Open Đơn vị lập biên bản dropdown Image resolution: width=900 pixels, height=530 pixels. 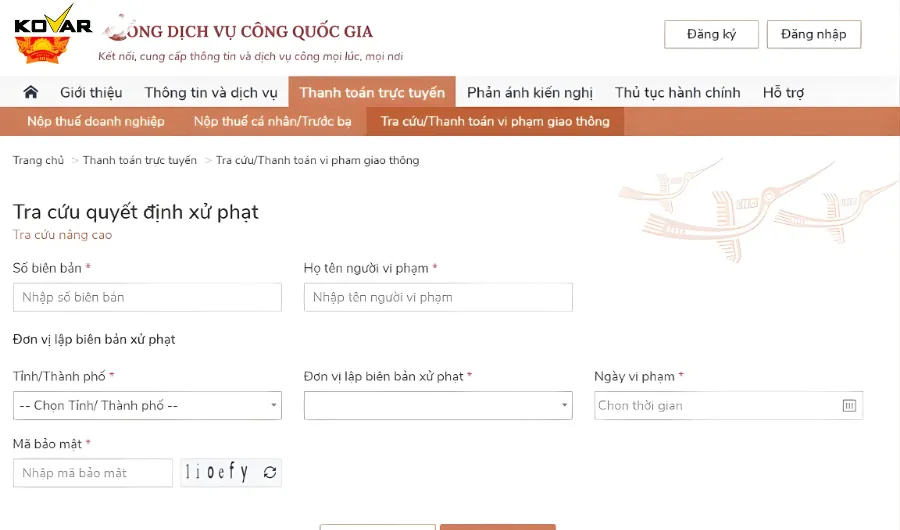tap(438, 405)
